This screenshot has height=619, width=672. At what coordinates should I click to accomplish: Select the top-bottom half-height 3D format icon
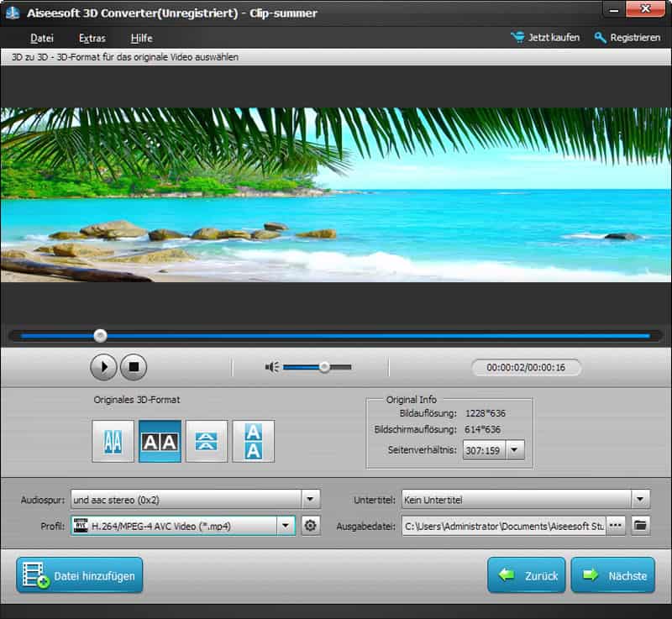207,441
